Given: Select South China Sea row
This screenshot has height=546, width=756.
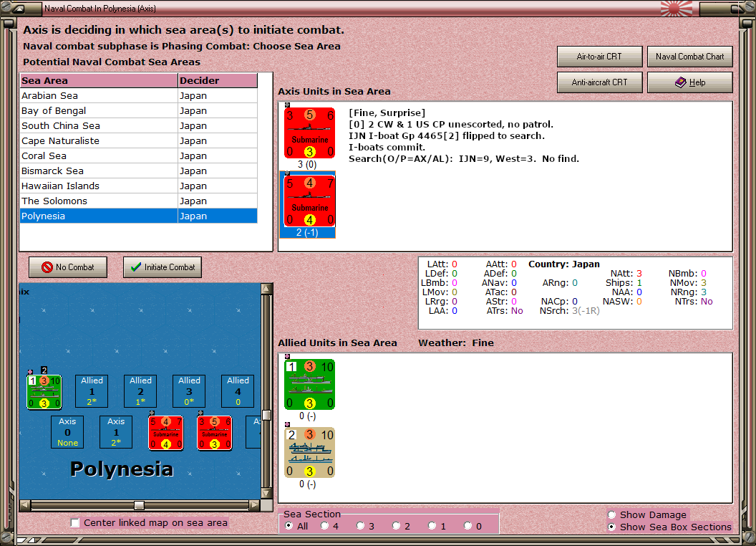Looking at the screenshot, I should tap(138, 125).
